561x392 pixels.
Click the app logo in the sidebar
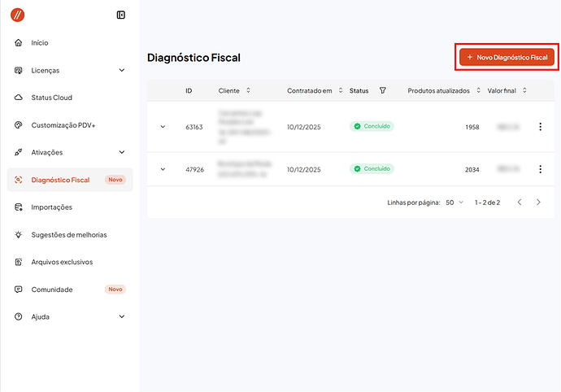click(x=19, y=15)
